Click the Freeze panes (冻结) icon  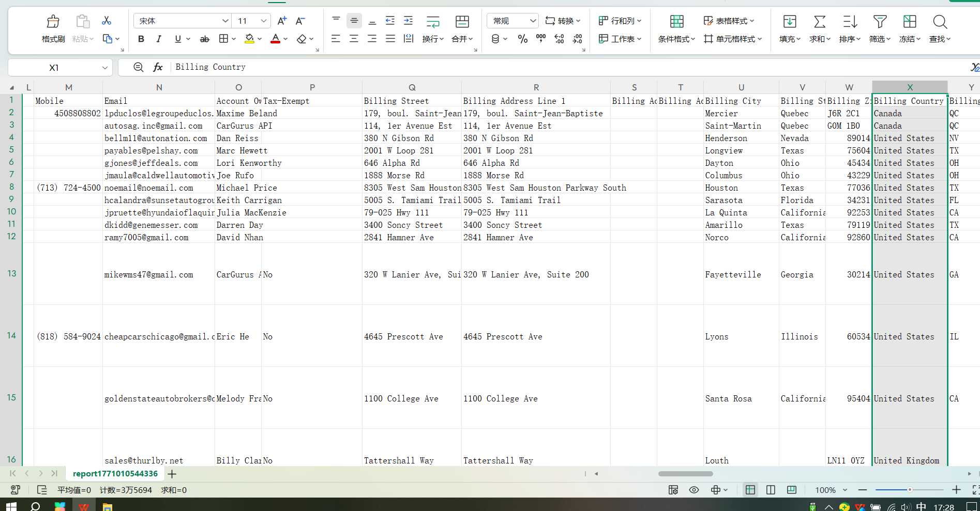click(910, 22)
